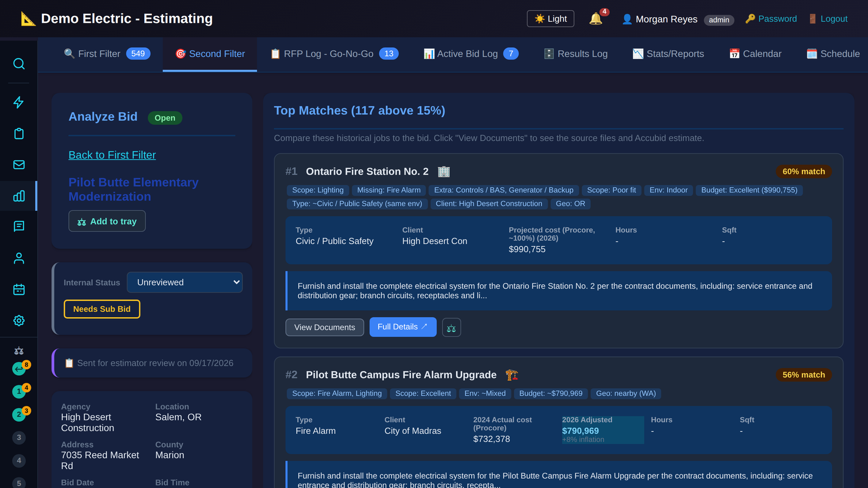Select the Second Filter tab

[210, 54]
